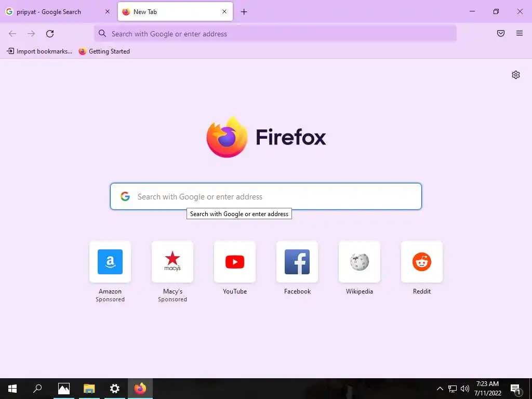Open File Explorer from taskbar
The width and height of the screenshot is (532, 399).
(x=89, y=389)
